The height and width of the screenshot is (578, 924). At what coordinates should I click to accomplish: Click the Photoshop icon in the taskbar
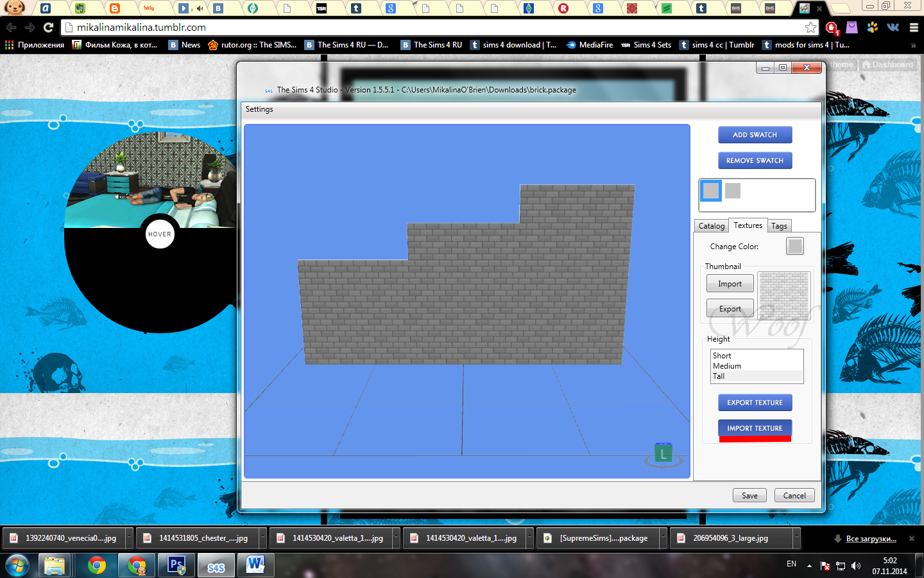click(176, 565)
